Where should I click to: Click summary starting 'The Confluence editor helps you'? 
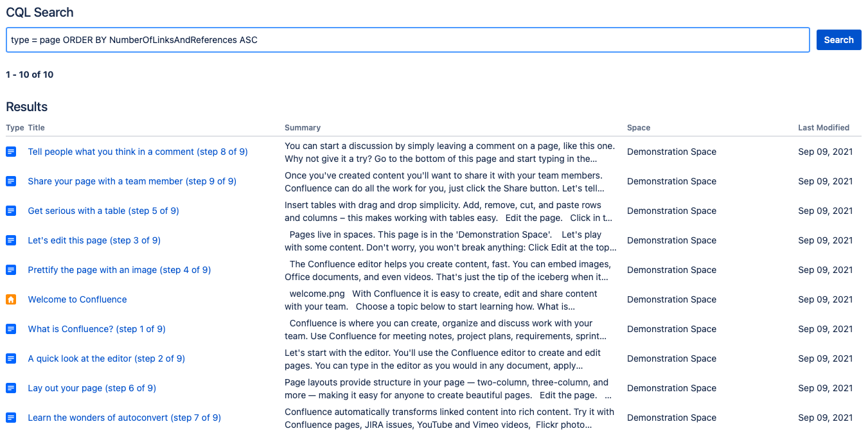[x=448, y=270]
